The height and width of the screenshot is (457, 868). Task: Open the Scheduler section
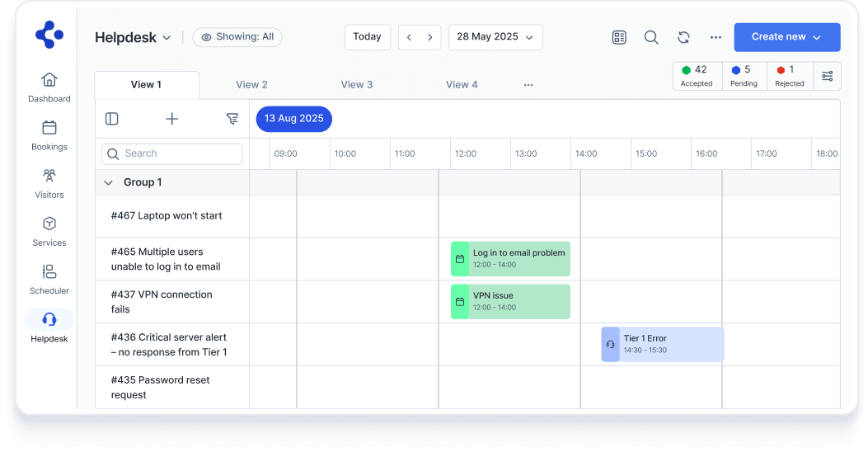pos(49,278)
